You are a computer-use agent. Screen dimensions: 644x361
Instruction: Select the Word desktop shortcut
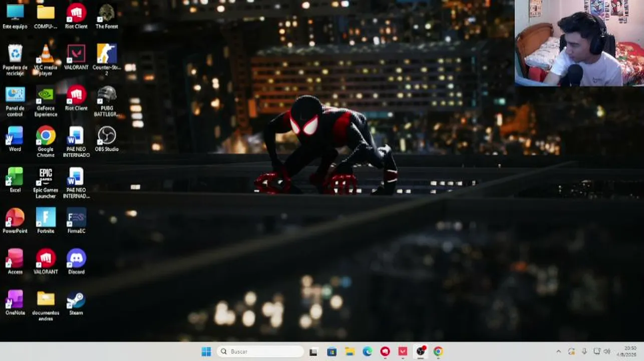15,139
